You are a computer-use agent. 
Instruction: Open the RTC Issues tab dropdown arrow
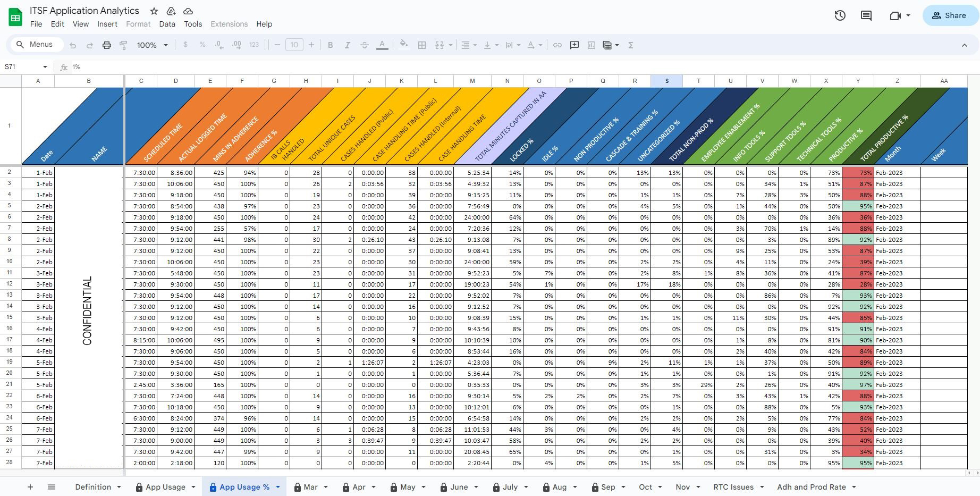coord(762,487)
